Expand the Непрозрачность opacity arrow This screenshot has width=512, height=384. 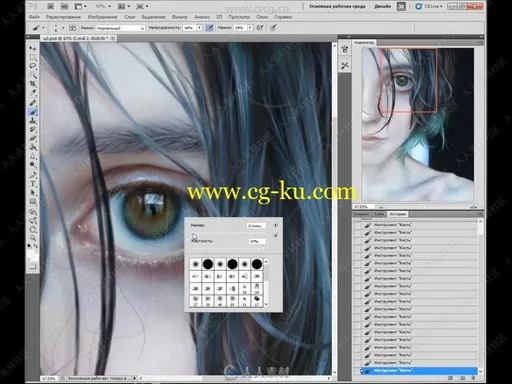[x=199, y=28]
